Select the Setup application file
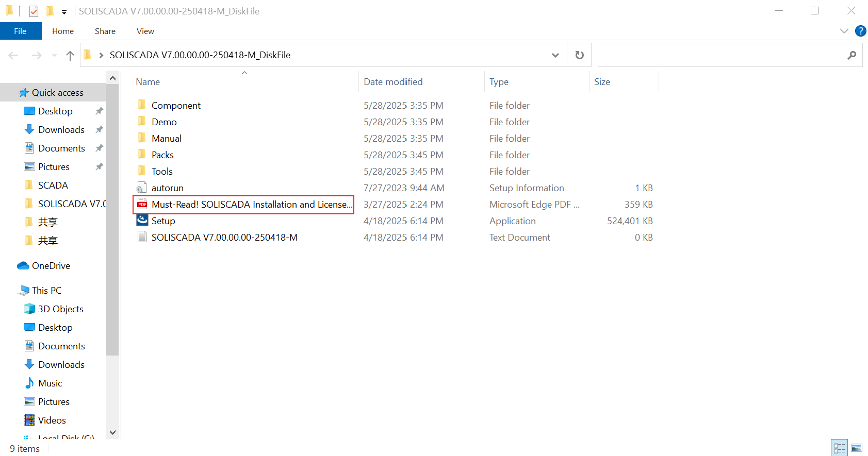The image size is (868, 456). point(163,221)
